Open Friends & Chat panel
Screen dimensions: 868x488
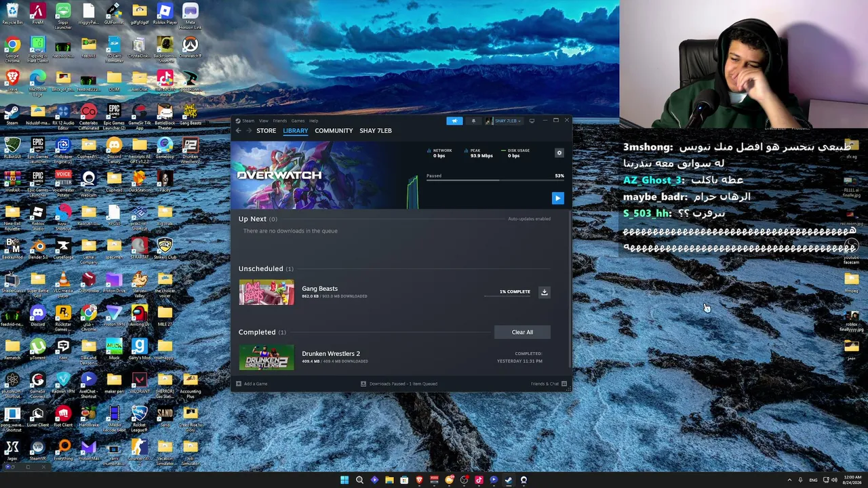[549, 384]
